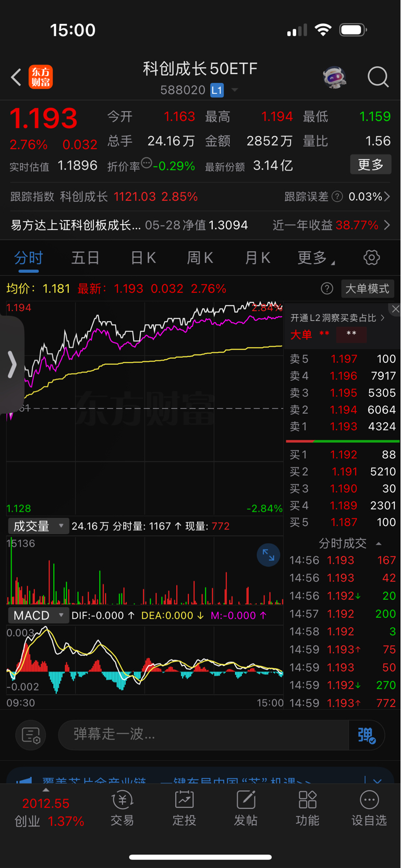This screenshot has width=401, height=868.
Task: Switch to the 周K tab
Action: 200,258
